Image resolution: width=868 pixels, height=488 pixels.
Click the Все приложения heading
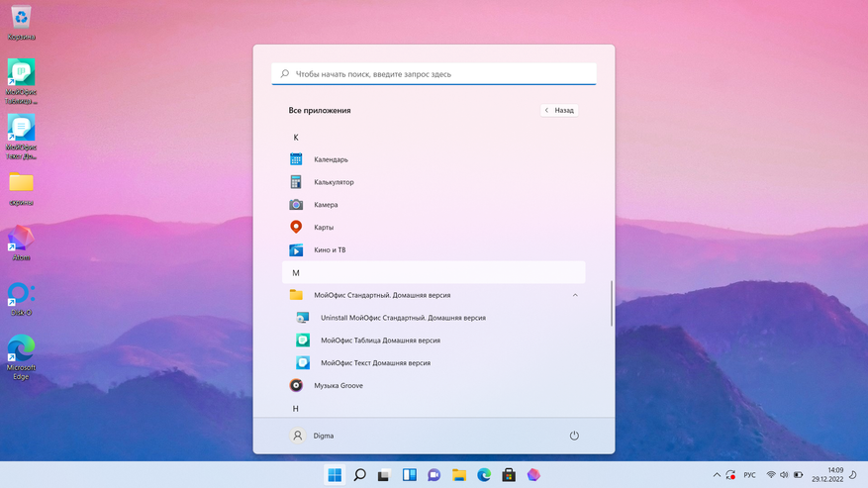320,110
